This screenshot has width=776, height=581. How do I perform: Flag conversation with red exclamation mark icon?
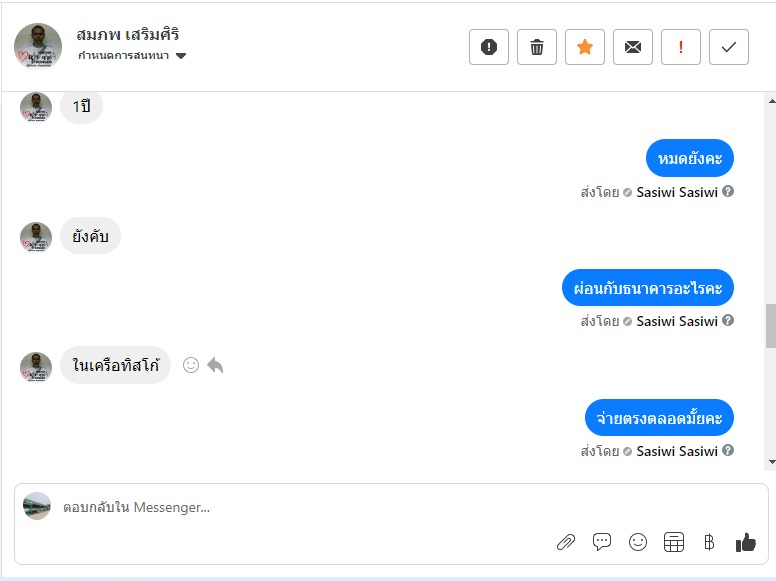(x=681, y=47)
